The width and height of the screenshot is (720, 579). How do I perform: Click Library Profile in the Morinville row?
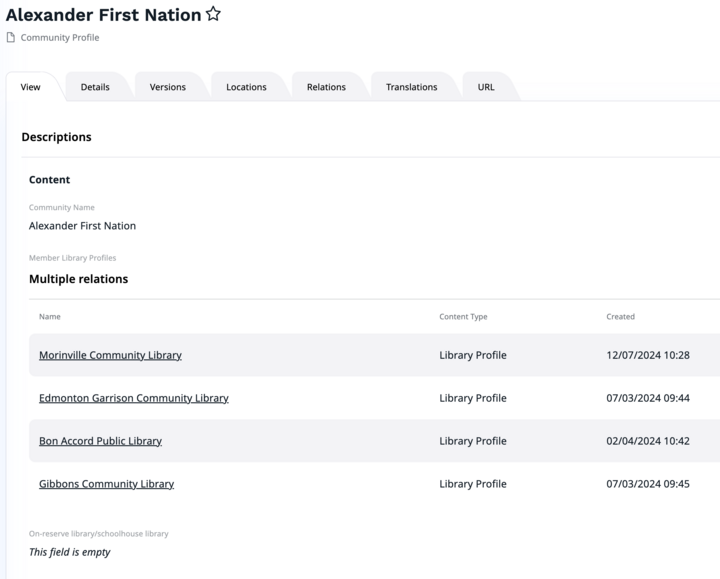[472, 355]
